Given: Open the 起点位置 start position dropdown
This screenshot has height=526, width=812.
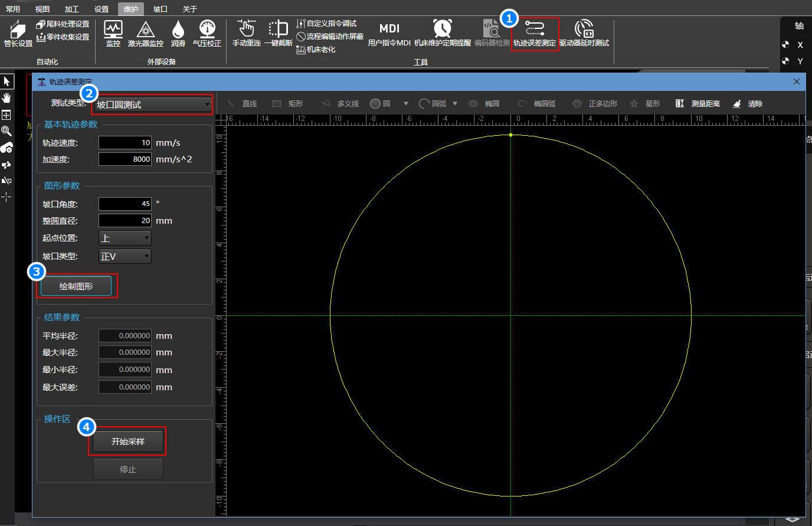Looking at the screenshot, I should point(125,238).
